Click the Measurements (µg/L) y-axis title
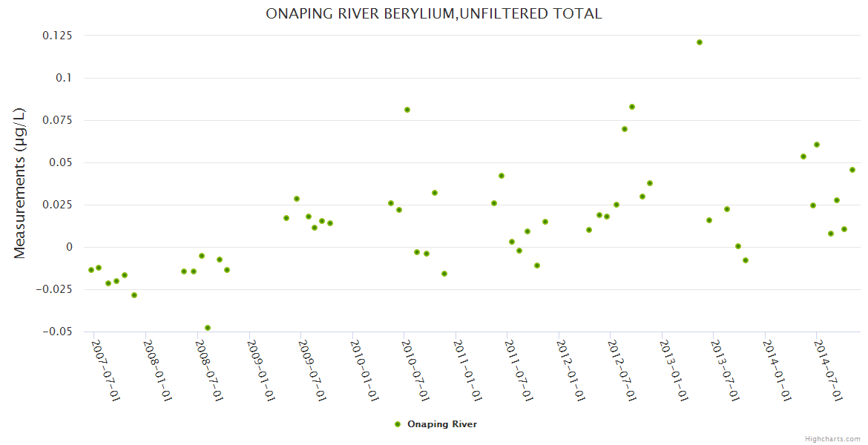Screen dimensions: 868x445 20,183
